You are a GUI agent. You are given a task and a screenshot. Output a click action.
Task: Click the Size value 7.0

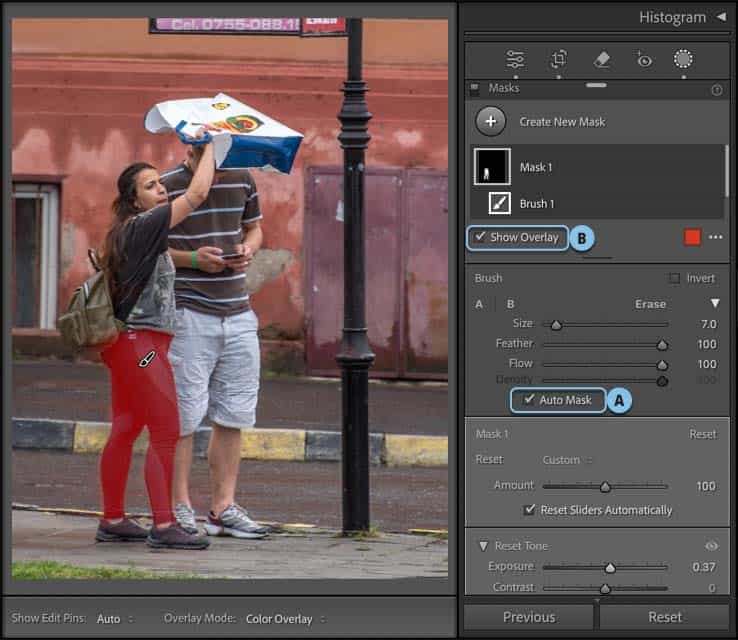708,324
